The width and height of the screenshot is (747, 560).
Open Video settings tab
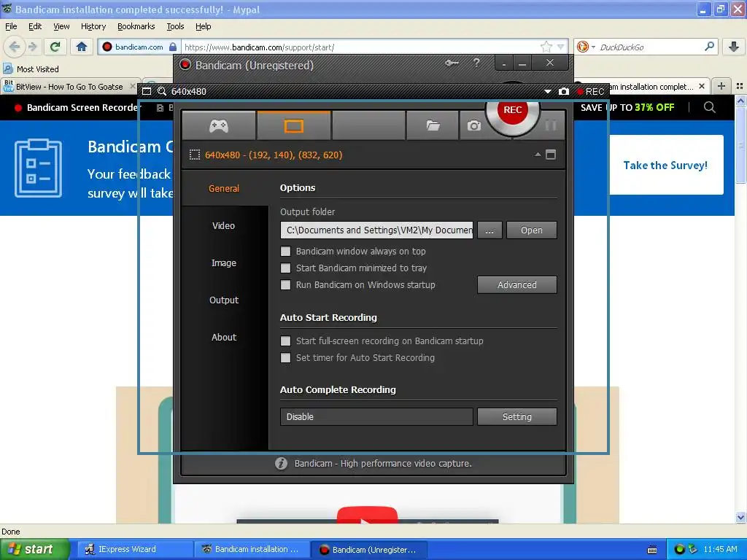(x=224, y=226)
